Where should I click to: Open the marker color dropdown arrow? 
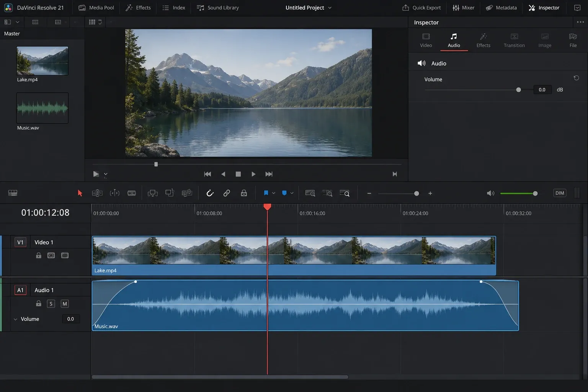[x=292, y=193]
